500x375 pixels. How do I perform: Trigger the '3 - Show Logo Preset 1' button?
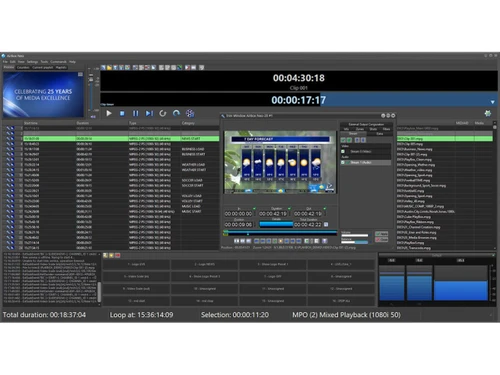click(273, 264)
